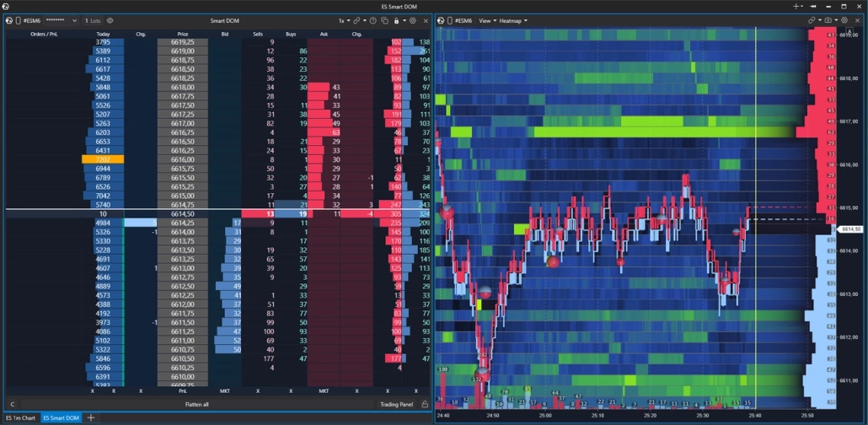The image size is (868, 425).
Task: Toggle the padlock next to Trading Panel
Action: pyautogui.click(x=425, y=405)
